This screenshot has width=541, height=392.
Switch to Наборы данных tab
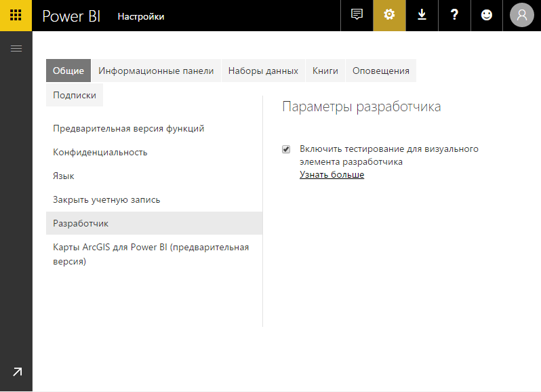point(263,71)
